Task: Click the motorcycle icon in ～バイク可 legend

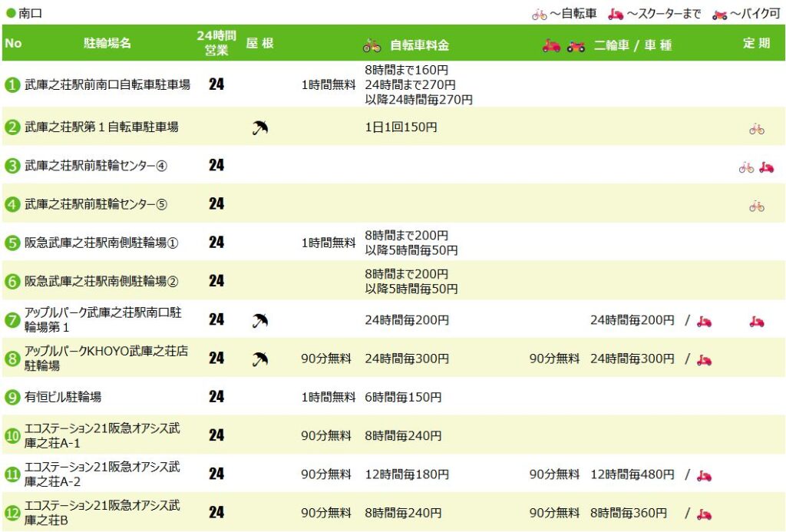Action: [x=719, y=14]
